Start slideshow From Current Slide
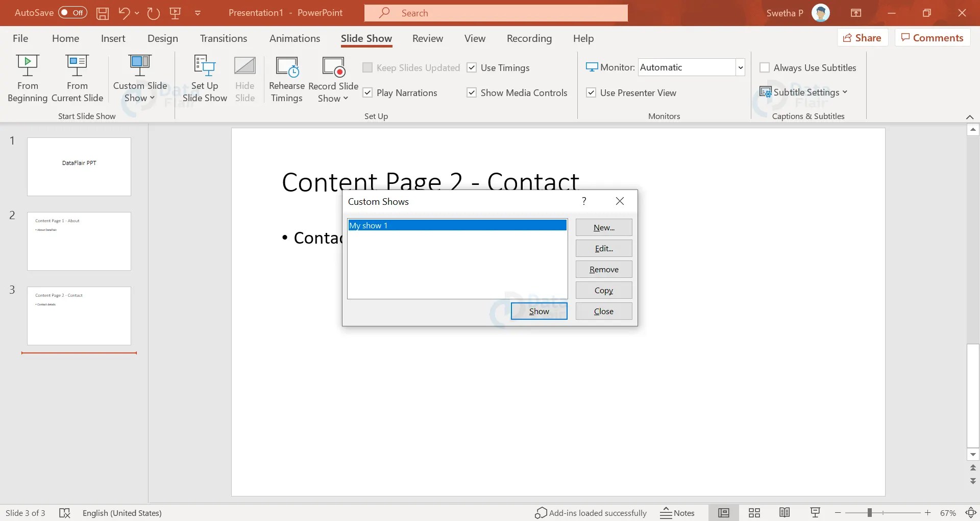Screen dimensions: 980x521 [77, 78]
